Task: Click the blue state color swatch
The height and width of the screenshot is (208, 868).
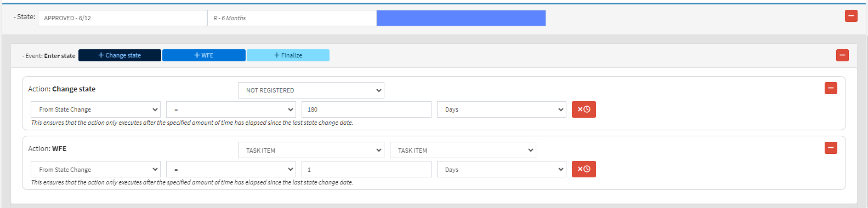Action: pos(461,18)
